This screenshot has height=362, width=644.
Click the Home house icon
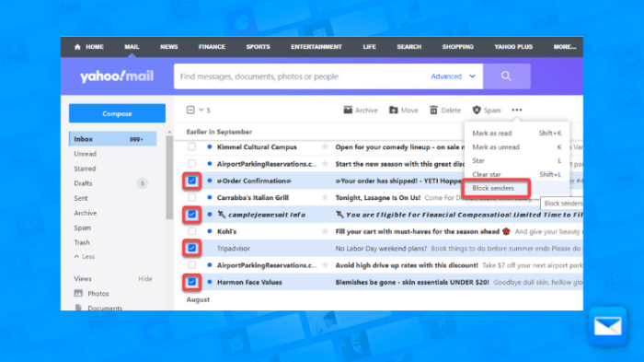pos(77,47)
